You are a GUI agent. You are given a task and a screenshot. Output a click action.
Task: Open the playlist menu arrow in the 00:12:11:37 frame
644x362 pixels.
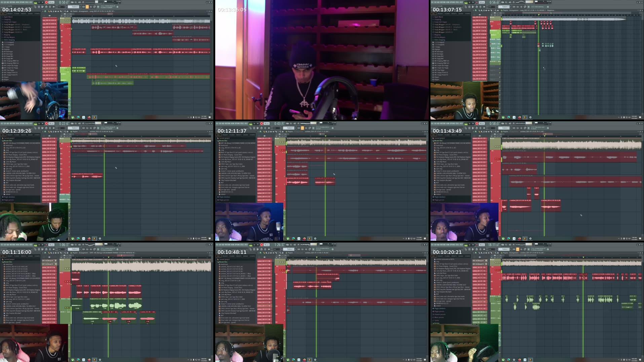[x=258, y=132]
